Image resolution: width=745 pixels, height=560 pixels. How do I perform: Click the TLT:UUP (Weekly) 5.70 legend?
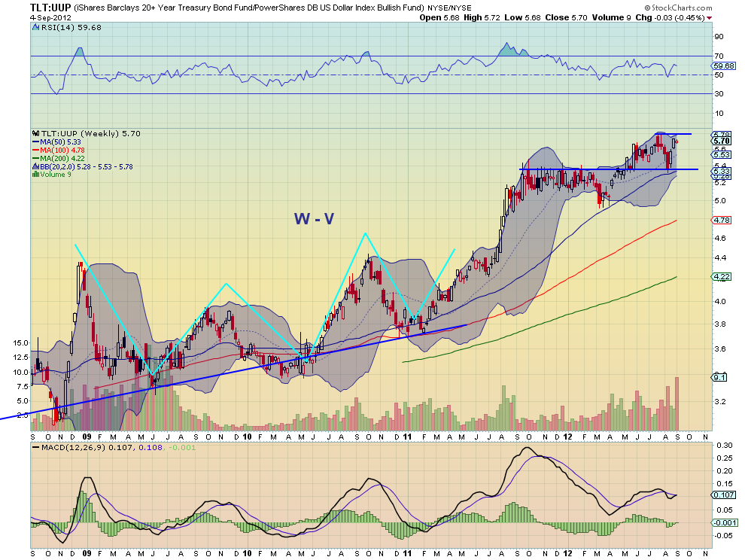click(91, 133)
